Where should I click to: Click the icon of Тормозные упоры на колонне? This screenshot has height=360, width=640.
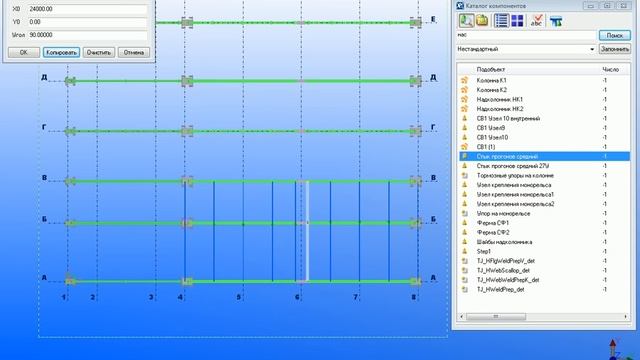coord(464,176)
